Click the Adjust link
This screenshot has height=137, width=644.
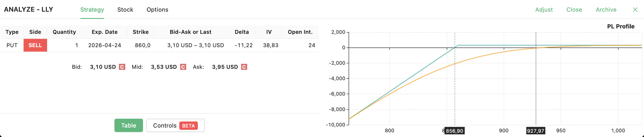(544, 10)
